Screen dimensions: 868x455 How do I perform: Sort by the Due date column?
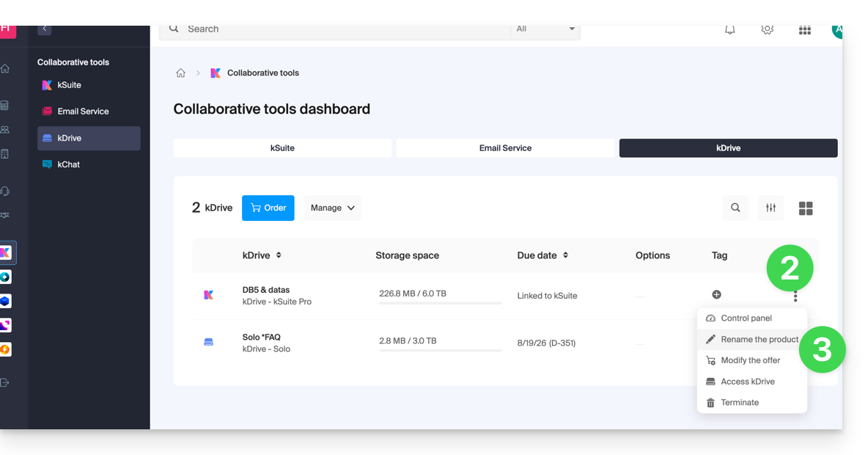tap(542, 255)
